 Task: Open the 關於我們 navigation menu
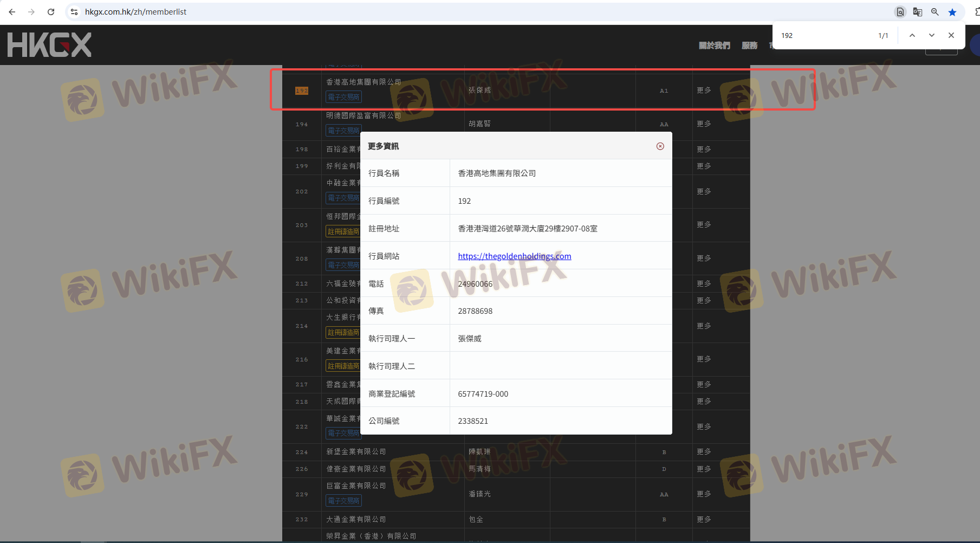pyautogui.click(x=714, y=46)
